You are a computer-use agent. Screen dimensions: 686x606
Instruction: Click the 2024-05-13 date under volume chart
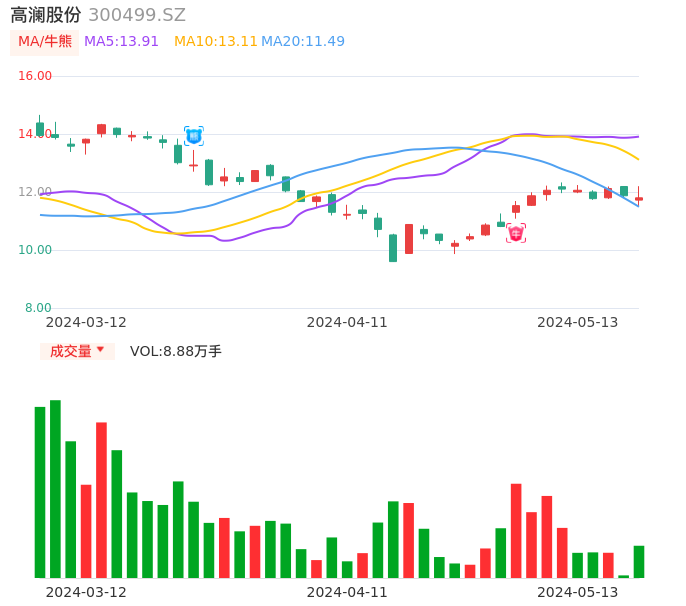pos(577,592)
